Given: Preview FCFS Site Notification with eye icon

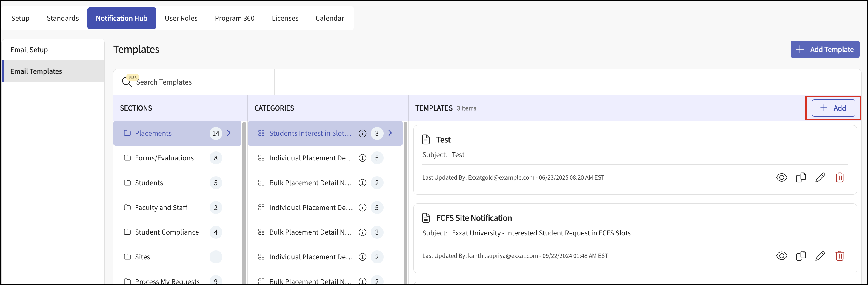Looking at the screenshot, I should (x=781, y=256).
